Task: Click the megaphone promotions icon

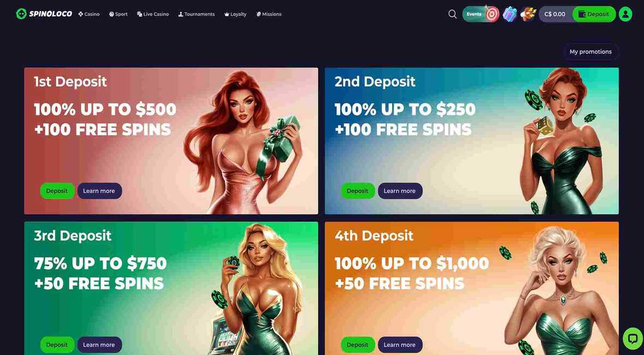Action: click(528, 14)
